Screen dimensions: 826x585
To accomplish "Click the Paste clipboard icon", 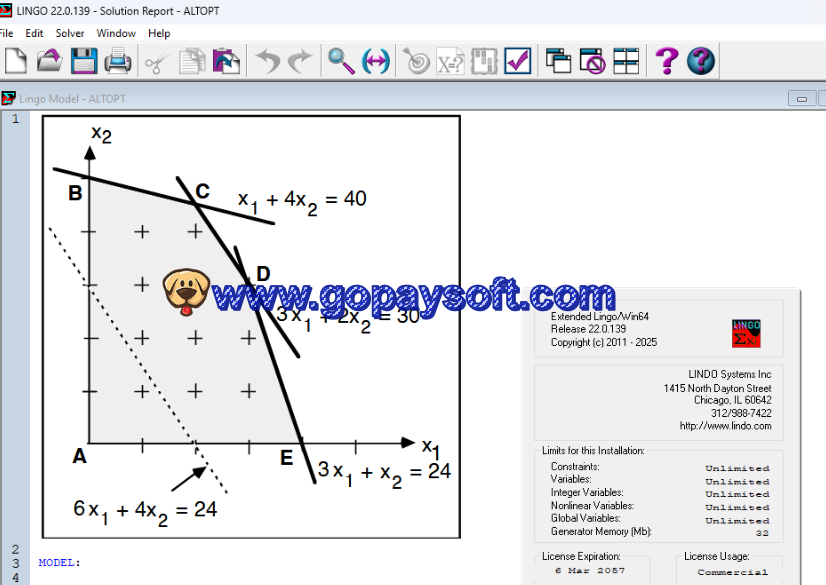I will [x=227, y=61].
